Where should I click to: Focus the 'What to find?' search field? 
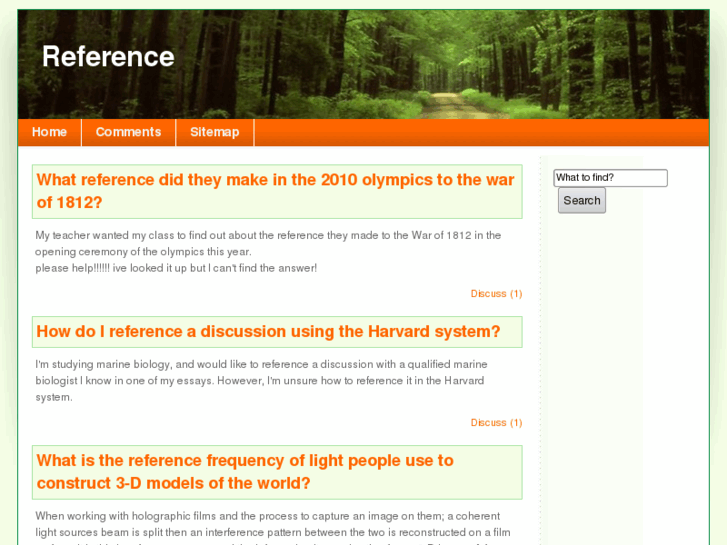pos(610,178)
